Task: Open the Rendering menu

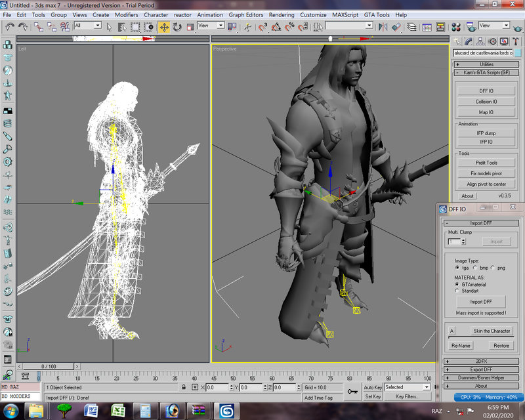Action: [x=282, y=14]
